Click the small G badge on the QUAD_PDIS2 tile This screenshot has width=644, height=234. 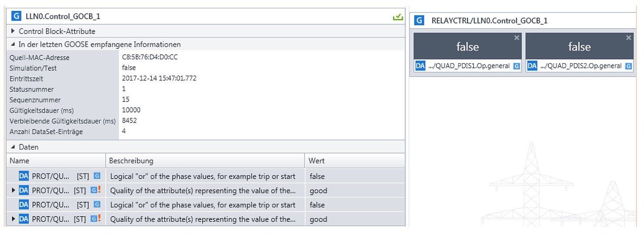coord(628,66)
